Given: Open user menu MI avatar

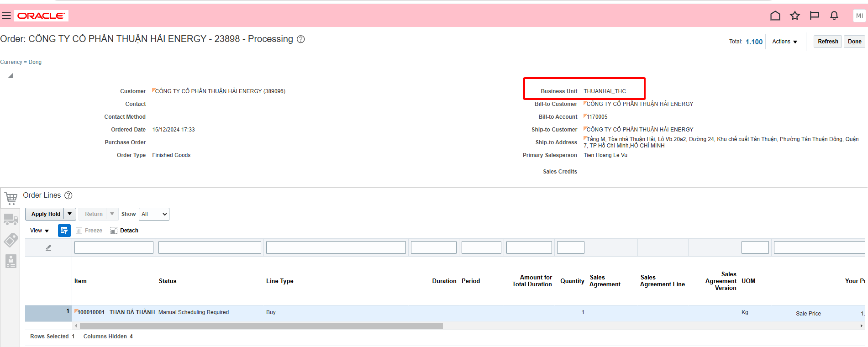Looking at the screenshot, I should [x=859, y=16].
